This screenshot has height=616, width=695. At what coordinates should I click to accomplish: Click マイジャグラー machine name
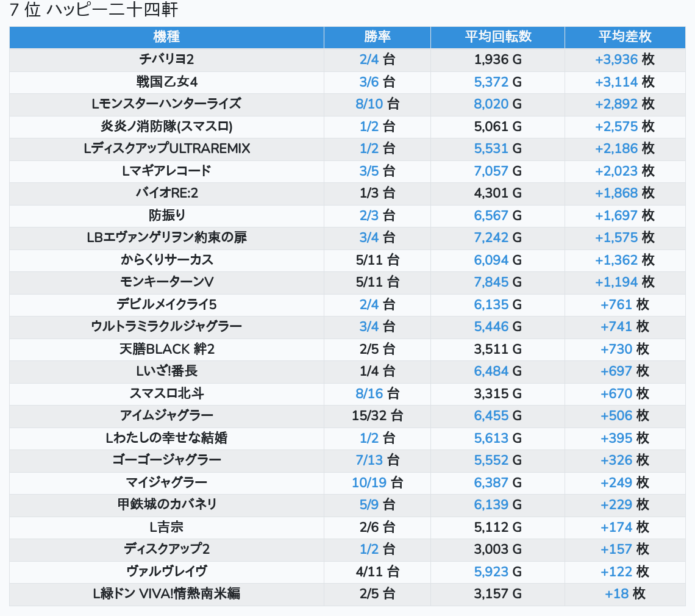click(x=166, y=483)
